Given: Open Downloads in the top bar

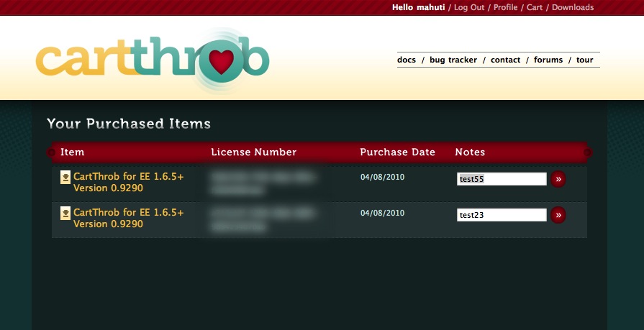Looking at the screenshot, I should (573, 7).
